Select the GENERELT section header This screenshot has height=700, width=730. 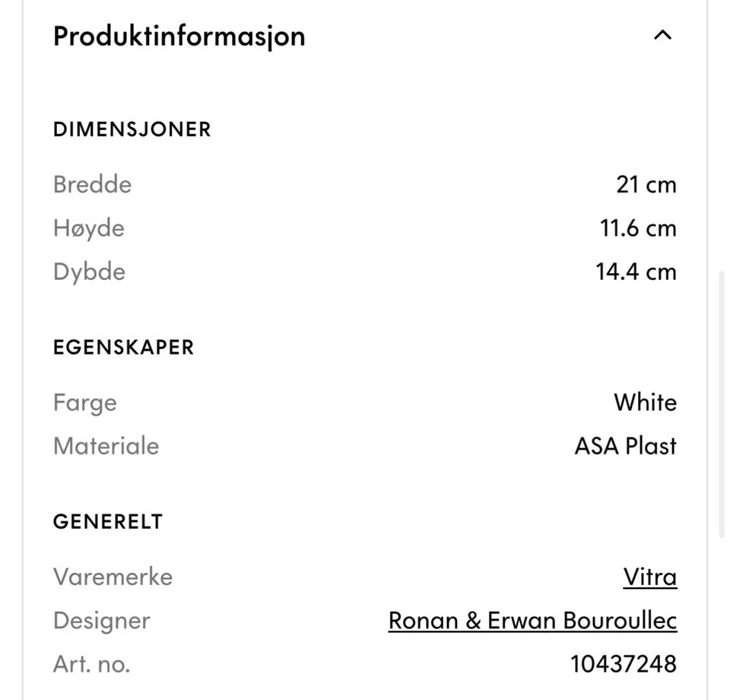[107, 521]
